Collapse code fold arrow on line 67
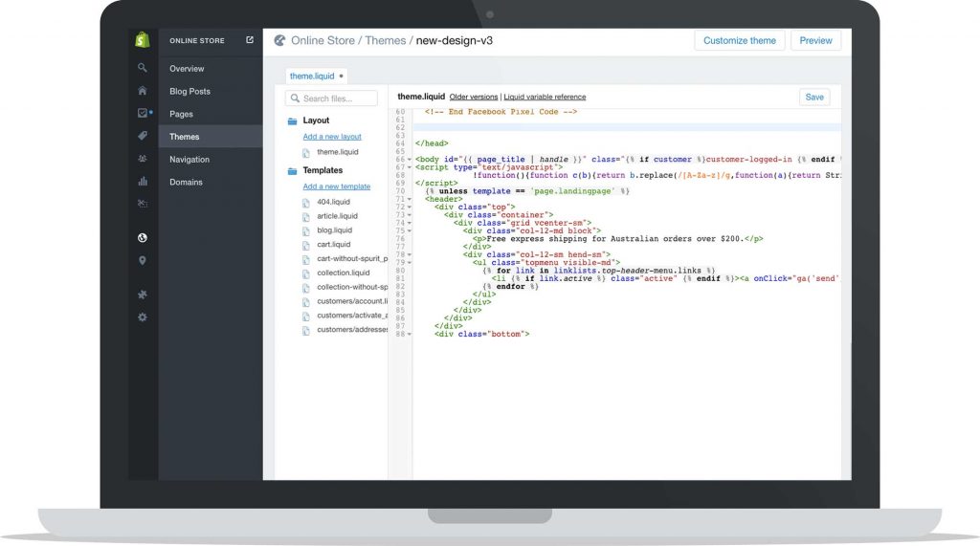Image resolution: width=980 pixels, height=546 pixels. click(410, 167)
